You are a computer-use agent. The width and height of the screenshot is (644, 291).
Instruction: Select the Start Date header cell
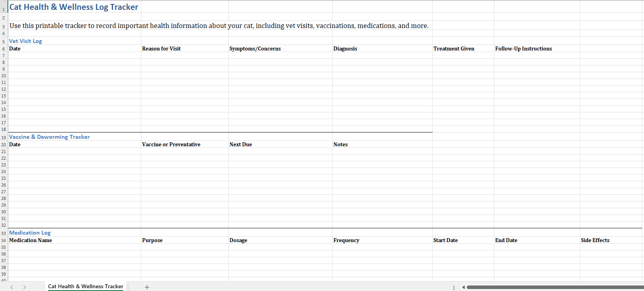point(463,240)
